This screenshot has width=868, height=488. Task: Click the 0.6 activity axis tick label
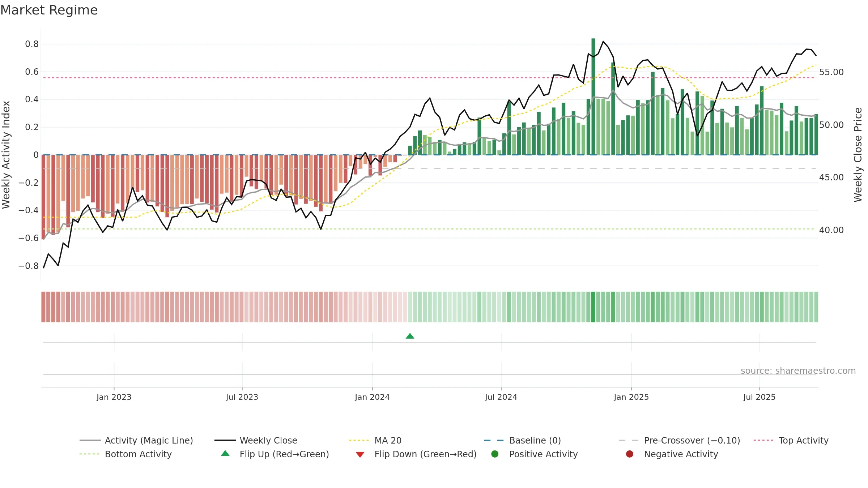(x=32, y=72)
